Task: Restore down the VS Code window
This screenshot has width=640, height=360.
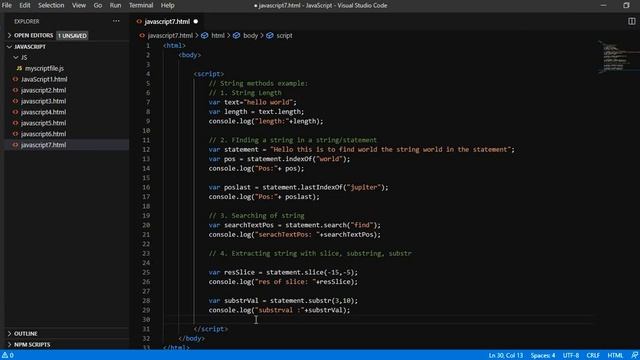Action: point(626,5)
